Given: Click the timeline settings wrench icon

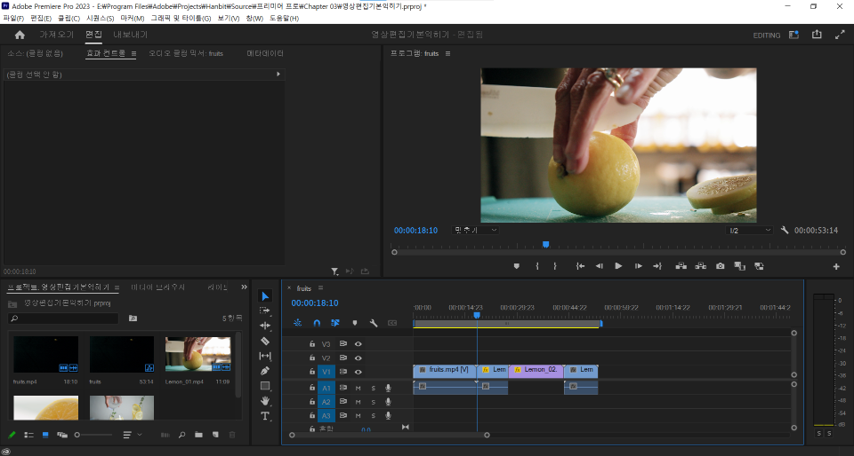Looking at the screenshot, I should point(373,323).
